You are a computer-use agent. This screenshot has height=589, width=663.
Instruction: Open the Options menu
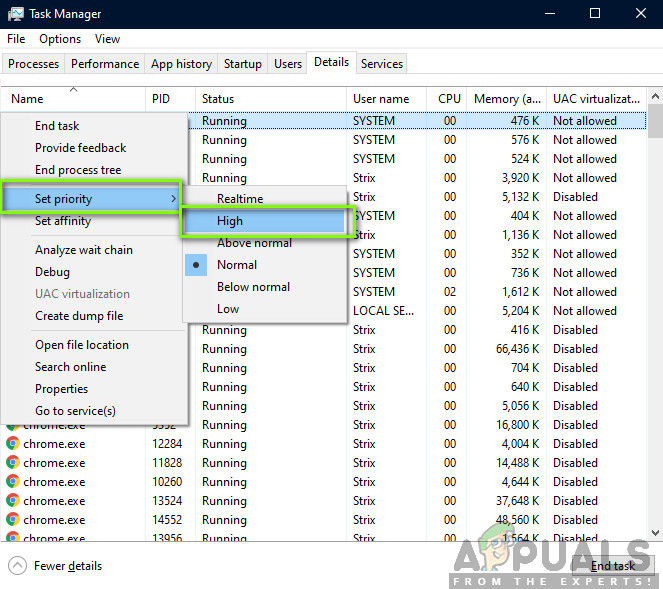(60, 39)
